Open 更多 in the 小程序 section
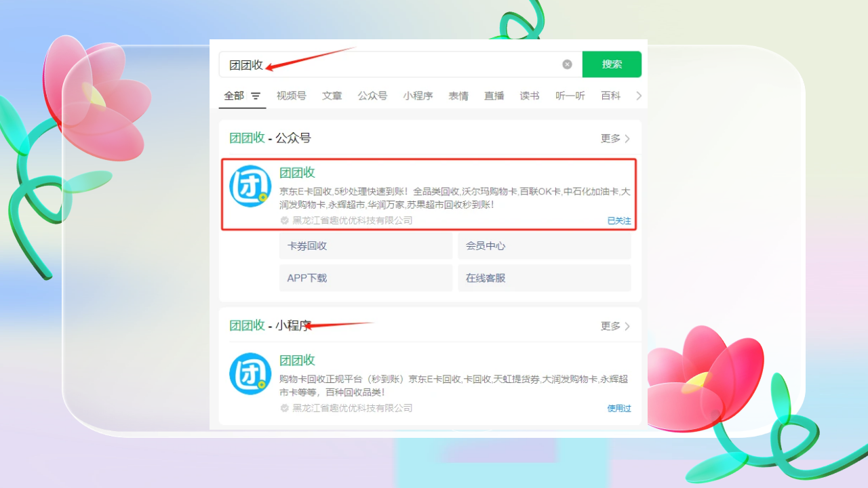This screenshot has height=488, width=868. [615, 326]
